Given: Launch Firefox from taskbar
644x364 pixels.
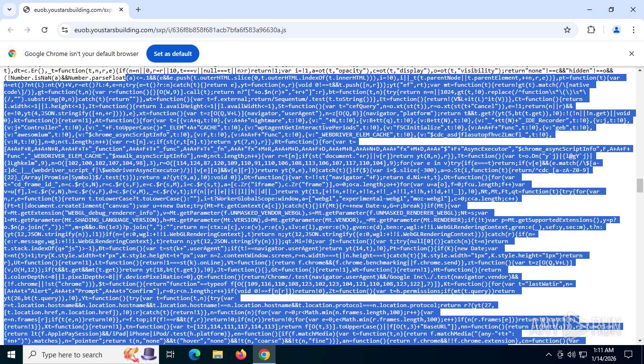Looking at the screenshot, I should tap(241, 355).
